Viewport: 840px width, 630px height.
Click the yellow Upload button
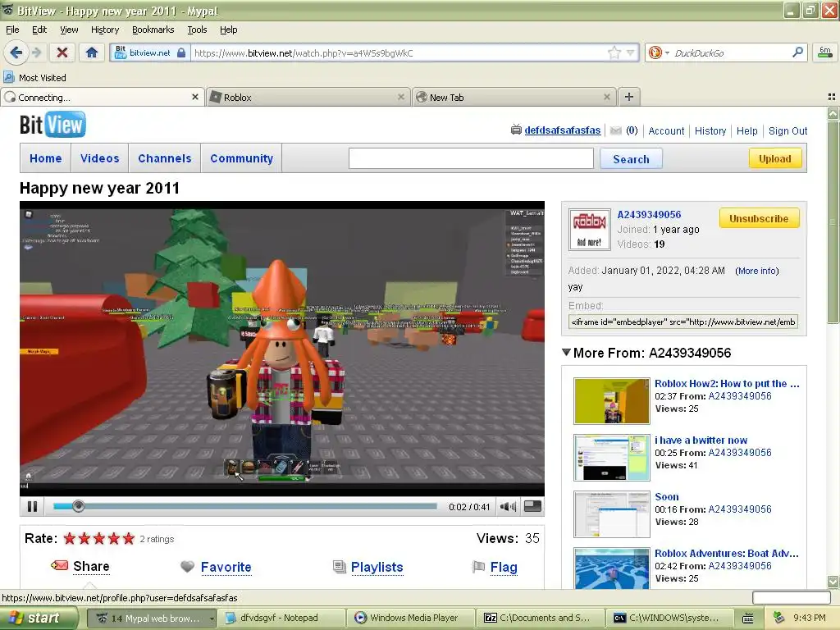point(774,158)
